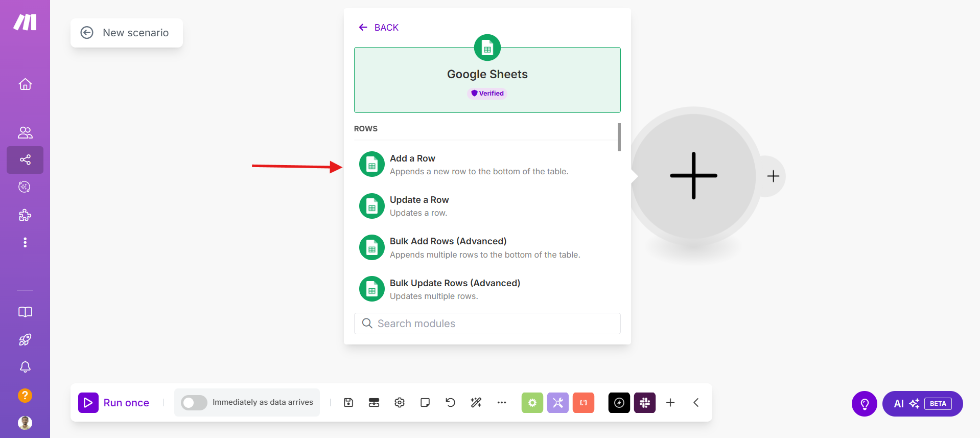Select the Add a Row module

tap(487, 165)
